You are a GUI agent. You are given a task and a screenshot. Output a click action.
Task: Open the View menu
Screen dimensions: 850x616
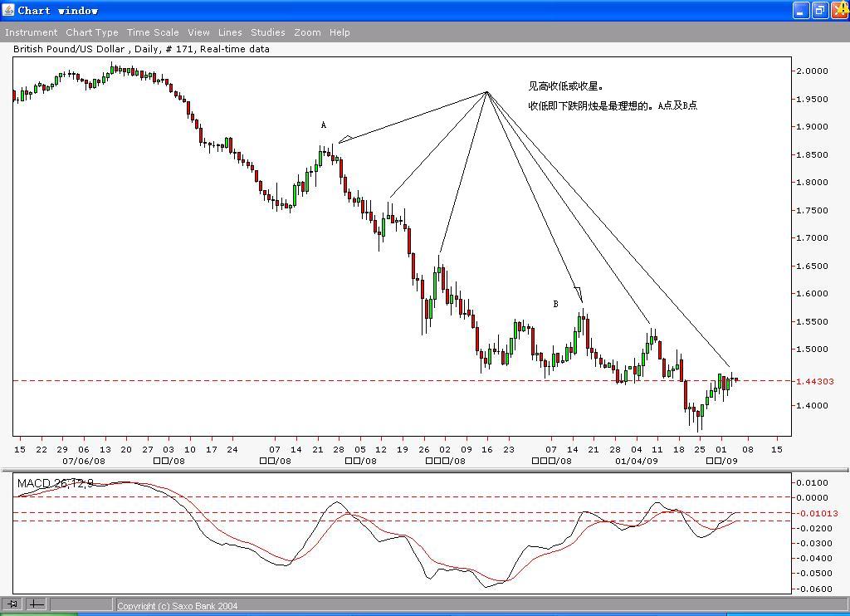pyautogui.click(x=199, y=32)
